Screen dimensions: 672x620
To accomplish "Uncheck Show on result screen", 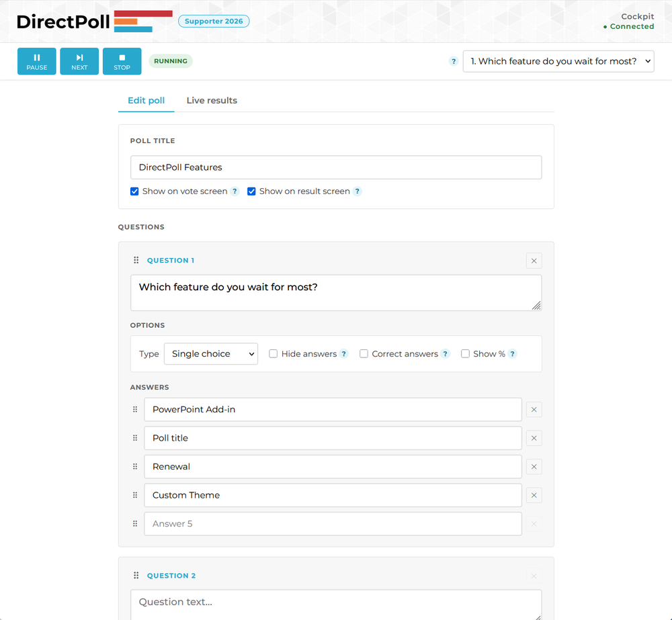I will click(x=251, y=191).
